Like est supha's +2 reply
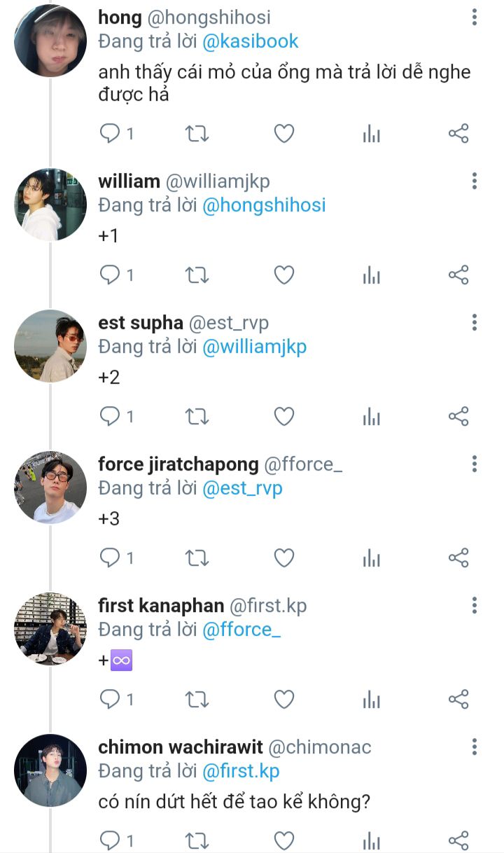Viewport: 504px width, 853px height. click(283, 417)
